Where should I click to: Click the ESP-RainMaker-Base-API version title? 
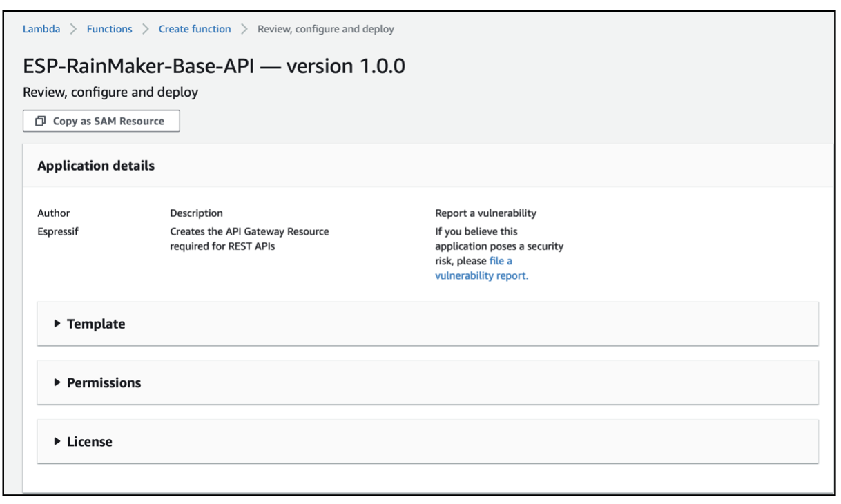click(x=214, y=66)
